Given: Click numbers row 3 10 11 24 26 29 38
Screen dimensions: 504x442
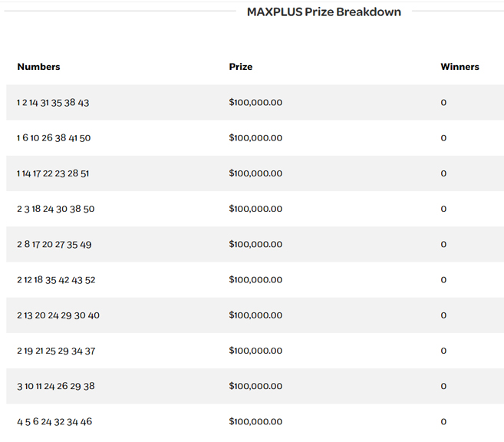Looking at the screenshot, I should point(56,386).
